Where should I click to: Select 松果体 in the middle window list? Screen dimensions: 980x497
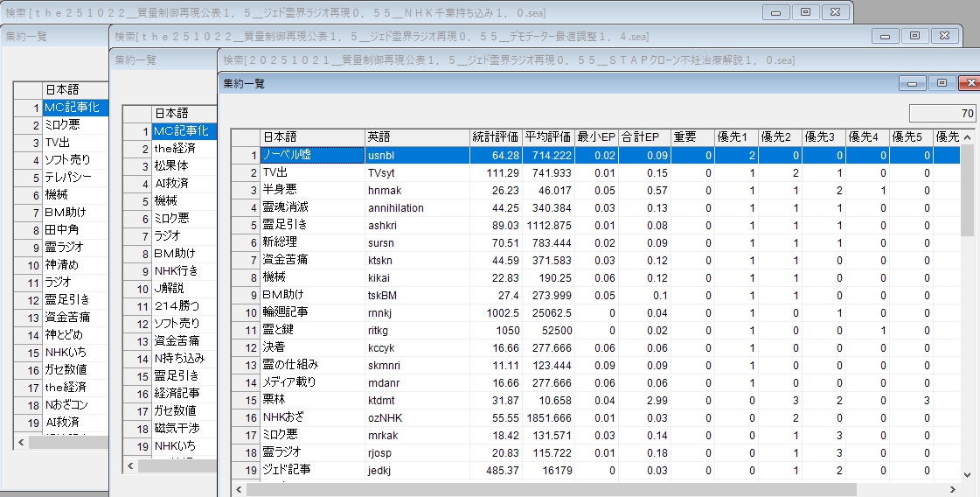pyautogui.click(x=181, y=165)
